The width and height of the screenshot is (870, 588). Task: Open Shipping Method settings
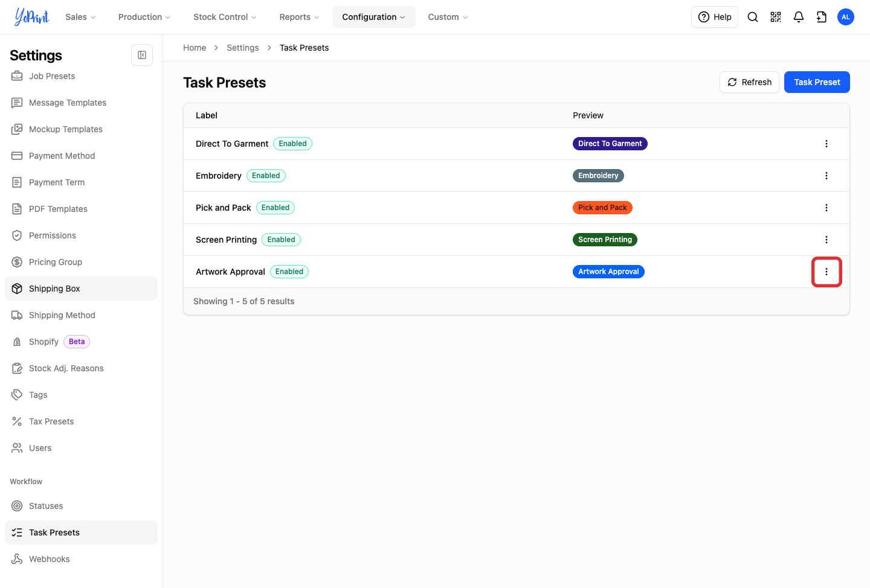coord(81,315)
